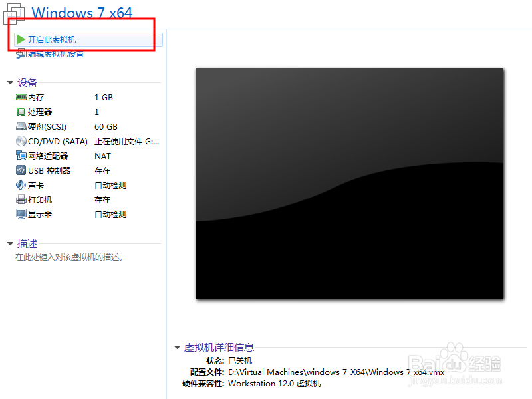Select the USB 控制器 device label
The width and height of the screenshot is (532, 399).
click(x=49, y=171)
